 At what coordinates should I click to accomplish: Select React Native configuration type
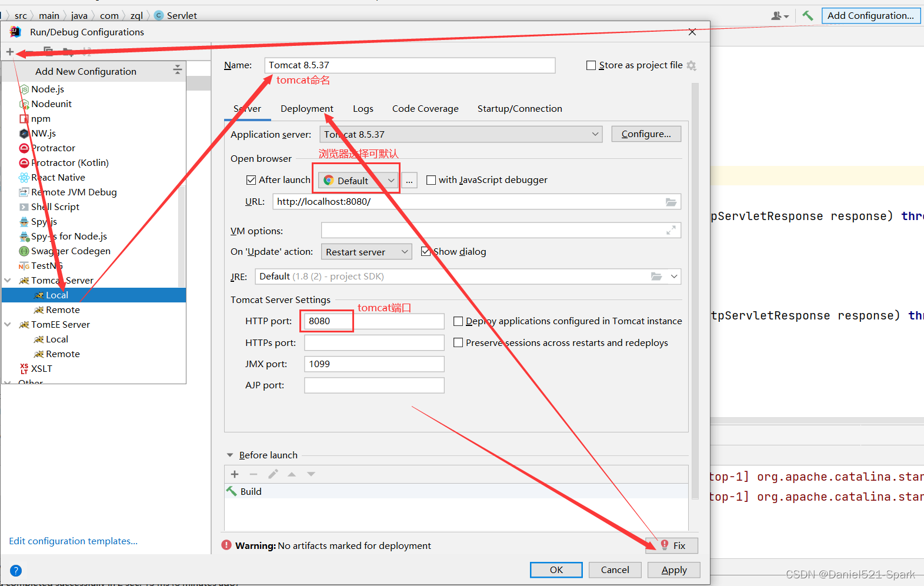pyautogui.click(x=58, y=177)
